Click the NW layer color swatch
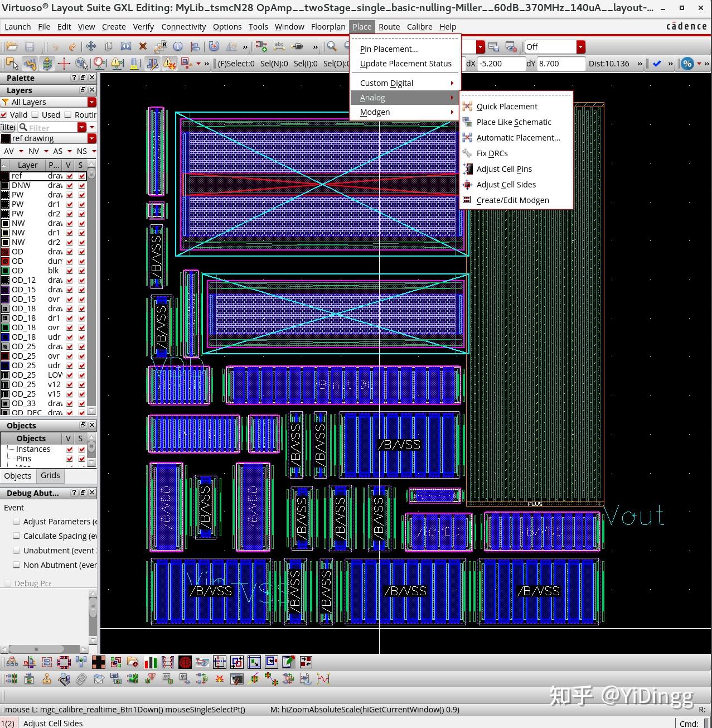Screen dimensions: 712x728 pyautogui.click(x=5, y=223)
